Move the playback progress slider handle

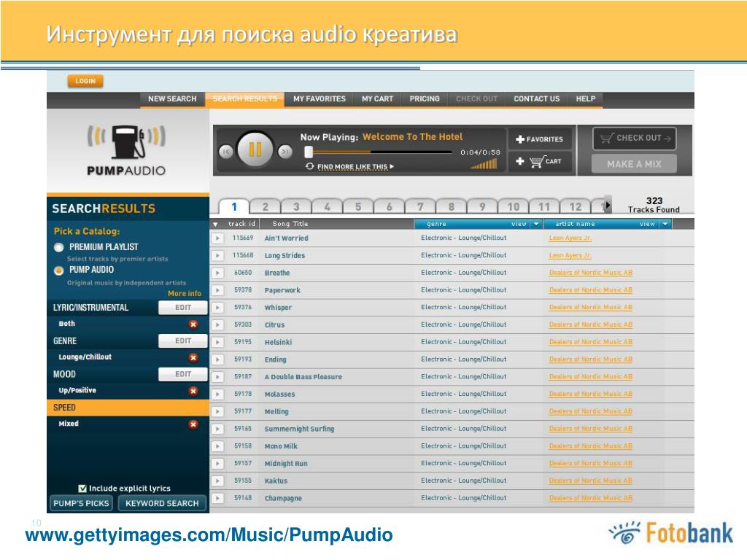point(309,152)
